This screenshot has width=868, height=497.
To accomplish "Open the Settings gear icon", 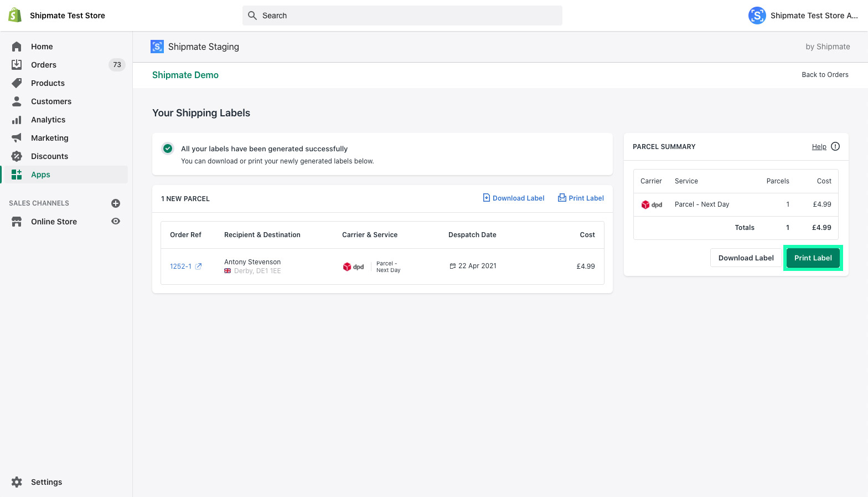I will click(x=17, y=482).
